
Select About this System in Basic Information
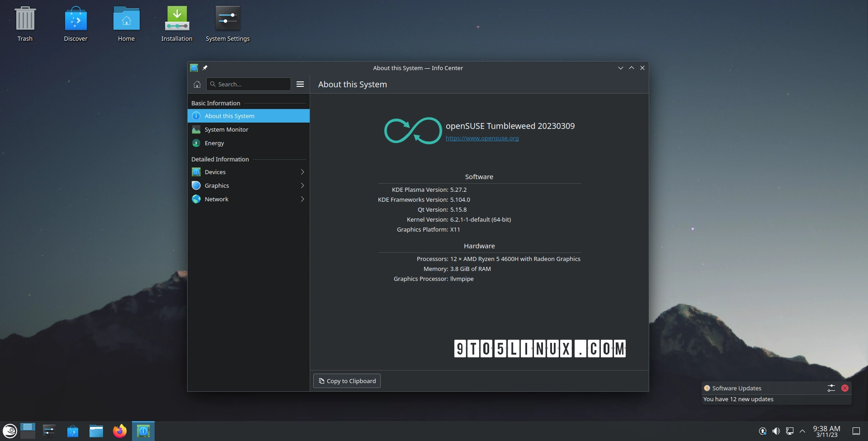coord(230,116)
